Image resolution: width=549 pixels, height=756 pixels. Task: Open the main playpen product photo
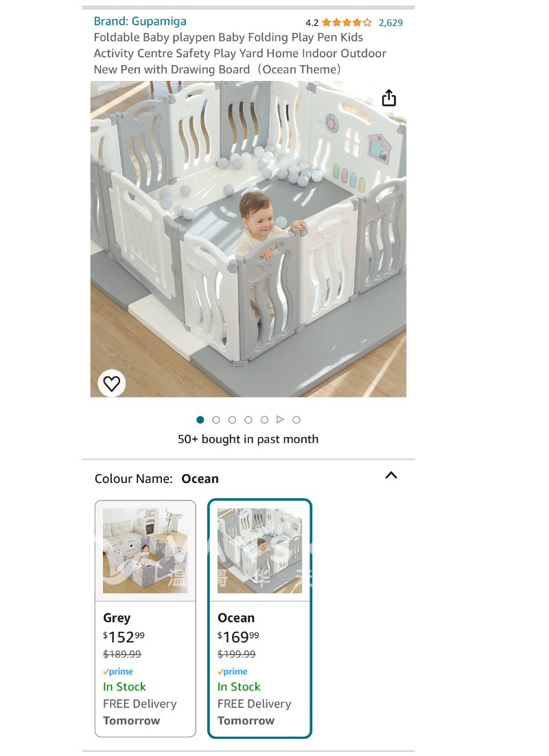[x=248, y=239]
